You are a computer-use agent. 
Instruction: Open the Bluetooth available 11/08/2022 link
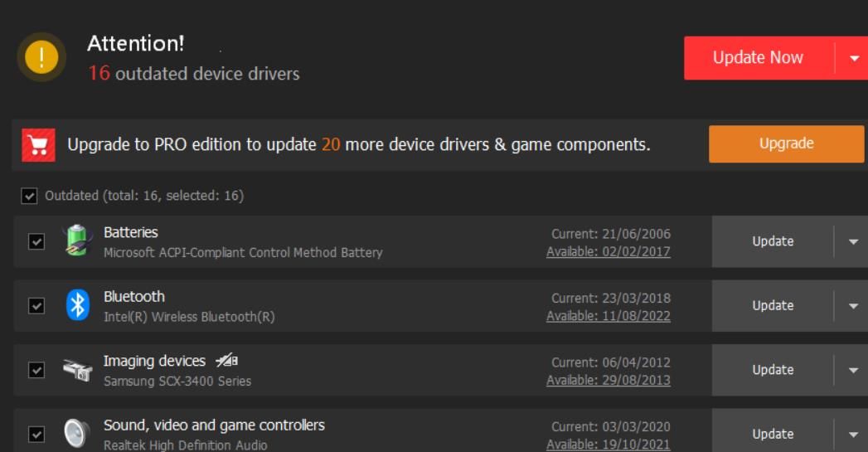pyautogui.click(x=608, y=316)
